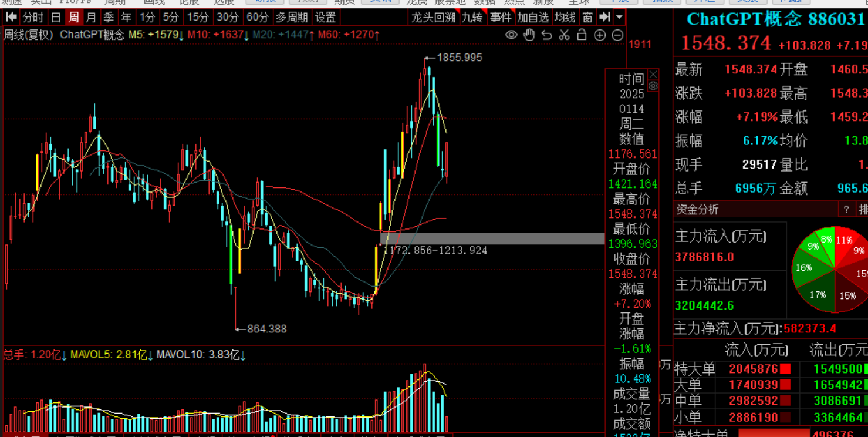Click the help question mark in 资金分析

[846, 210]
